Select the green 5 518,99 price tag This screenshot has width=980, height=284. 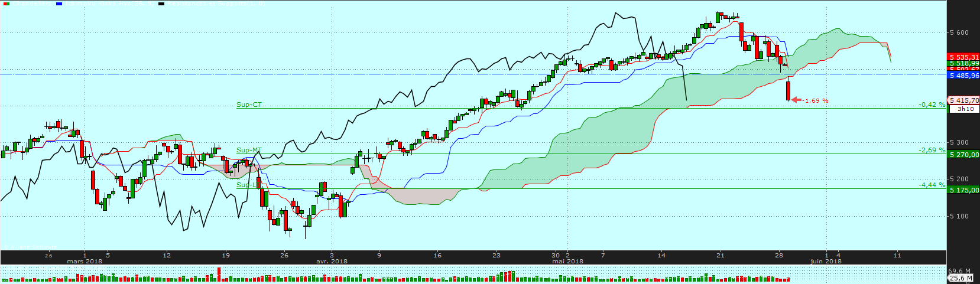pyautogui.click(x=964, y=63)
